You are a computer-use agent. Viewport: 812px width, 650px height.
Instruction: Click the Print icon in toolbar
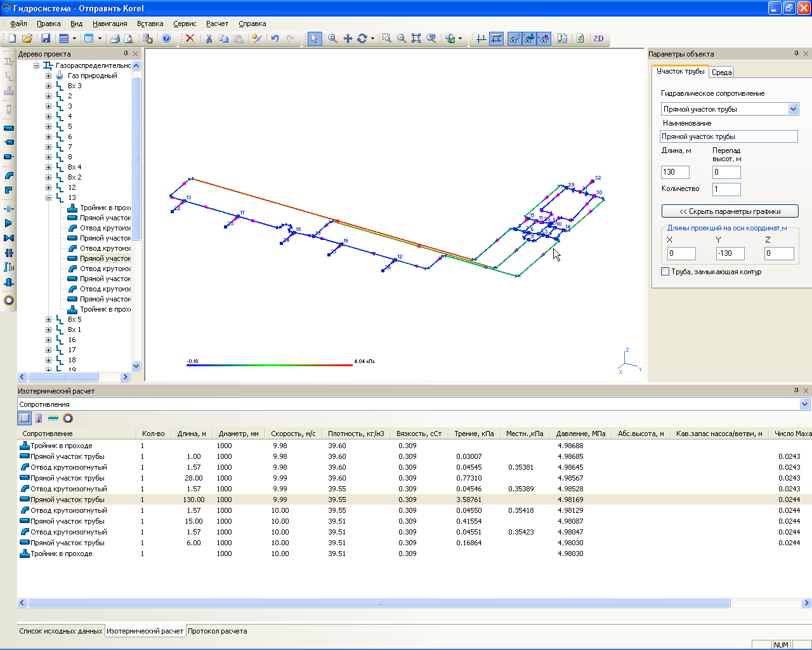[x=115, y=39]
